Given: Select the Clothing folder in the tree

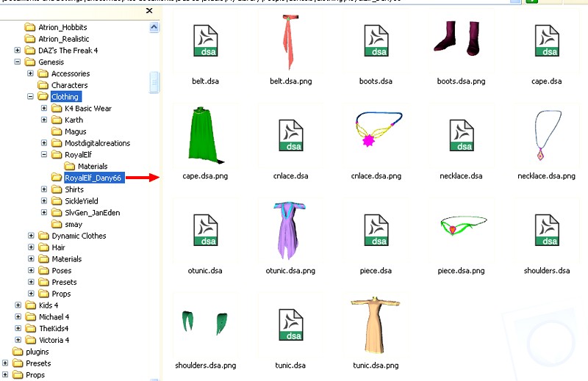Looking at the screenshot, I should tap(59, 97).
